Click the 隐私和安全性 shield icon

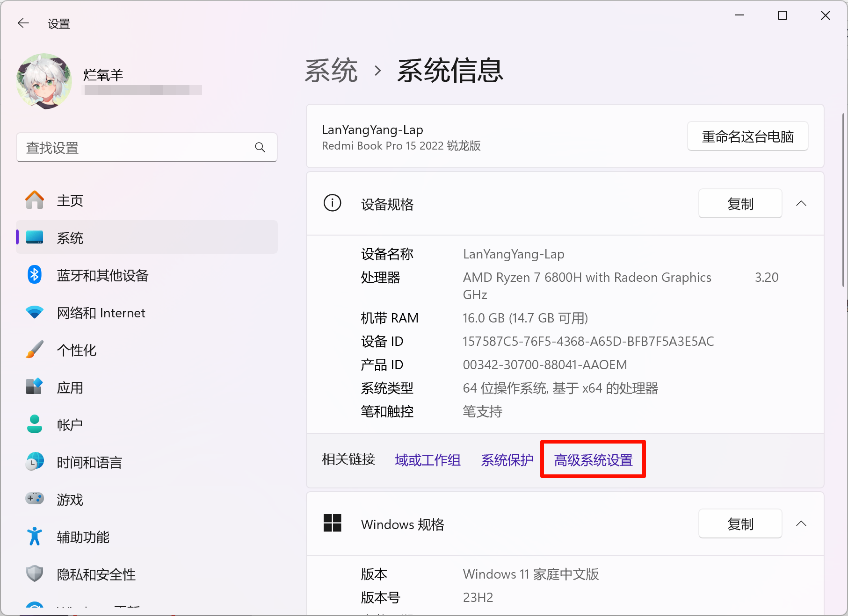tap(35, 573)
